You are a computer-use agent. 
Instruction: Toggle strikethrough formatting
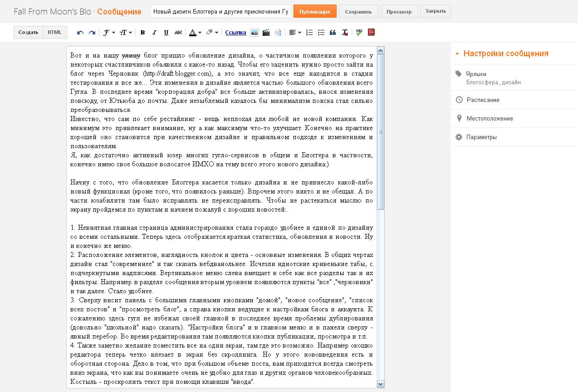[178, 33]
